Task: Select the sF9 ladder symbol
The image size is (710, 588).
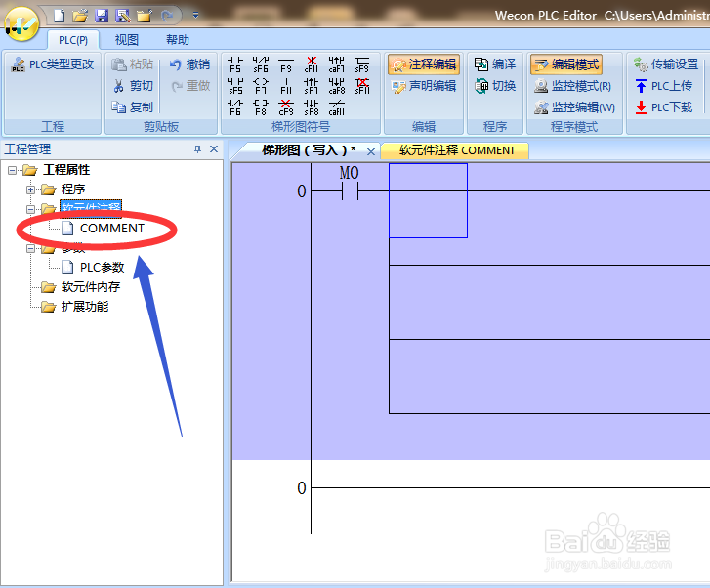Action: click(361, 64)
